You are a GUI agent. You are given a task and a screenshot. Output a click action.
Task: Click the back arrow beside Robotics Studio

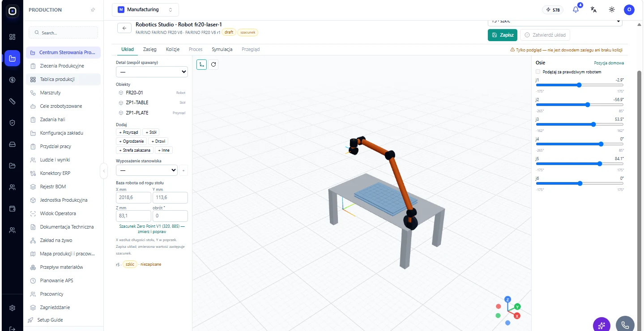[124, 28]
